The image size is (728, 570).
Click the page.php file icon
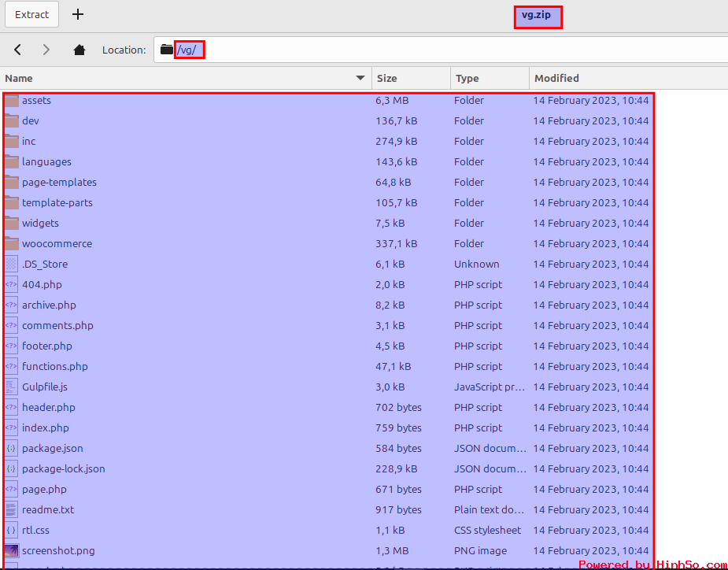12,489
